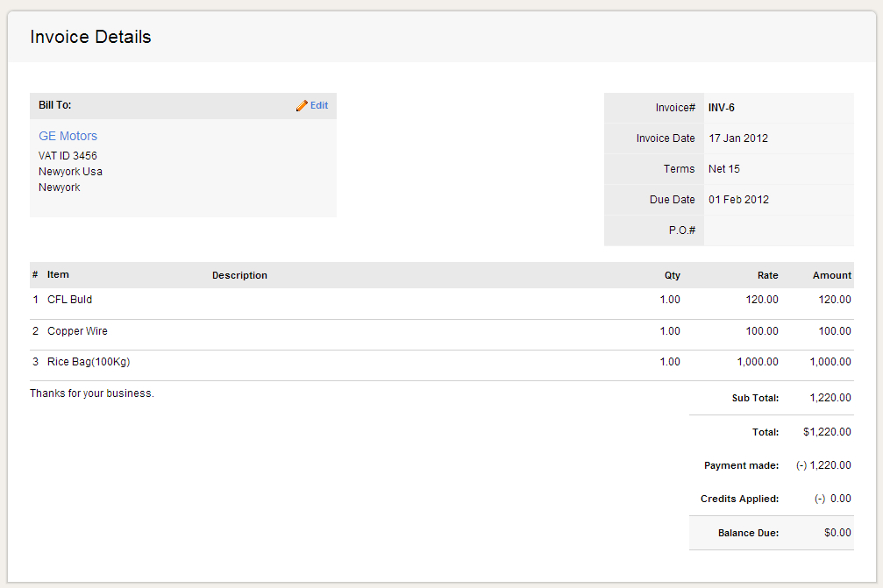The height and width of the screenshot is (588, 883).
Task: Click the Description column header
Action: [239, 275]
